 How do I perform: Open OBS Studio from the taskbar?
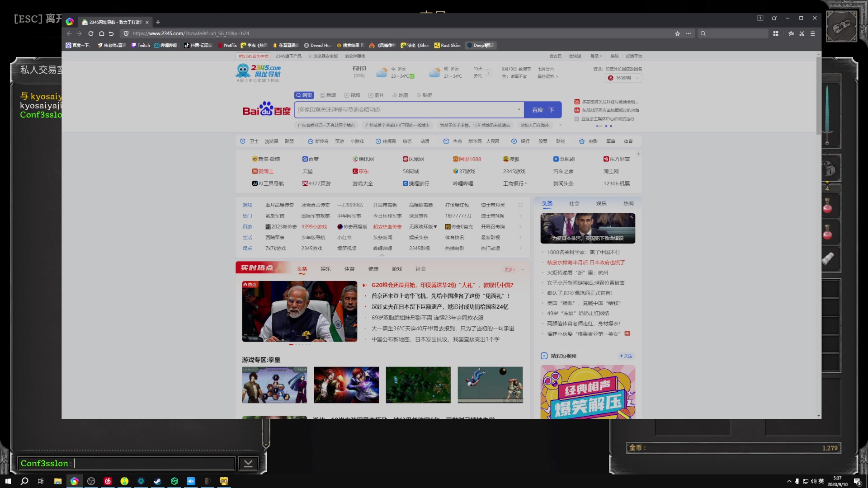91,481
